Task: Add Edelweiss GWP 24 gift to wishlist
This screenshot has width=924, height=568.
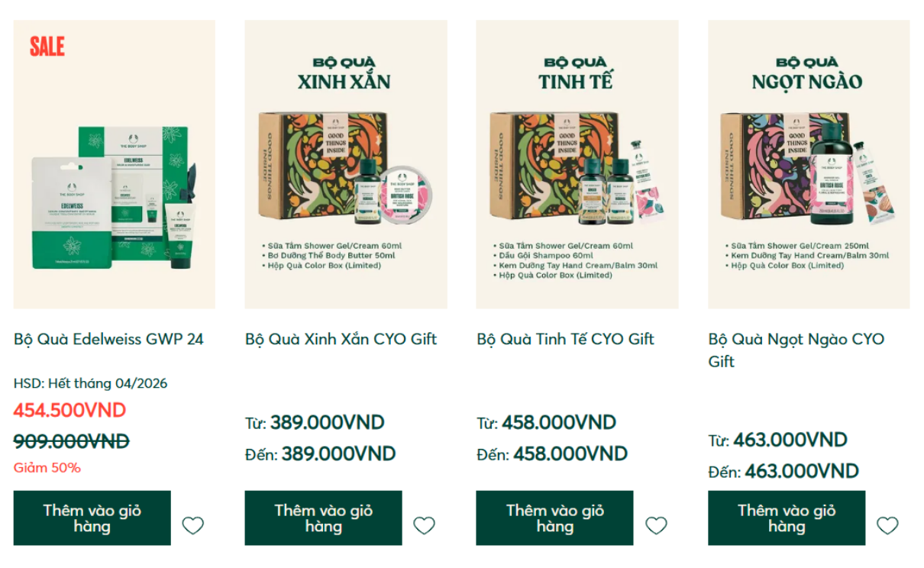Action: [x=193, y=525]
